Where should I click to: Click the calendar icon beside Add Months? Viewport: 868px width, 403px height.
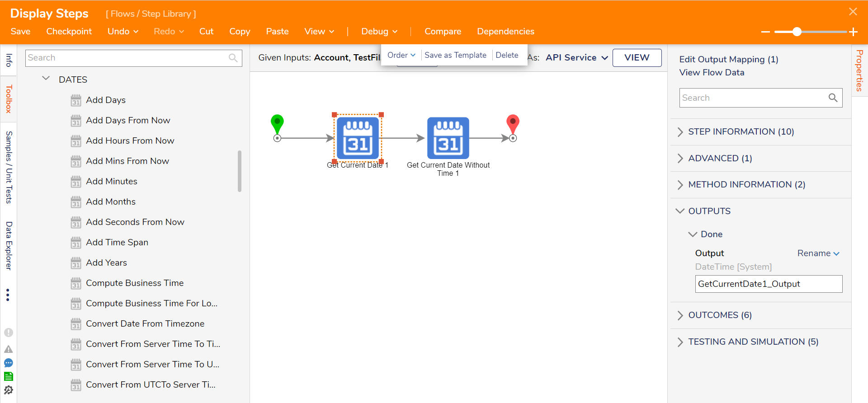tap(76, 202)
